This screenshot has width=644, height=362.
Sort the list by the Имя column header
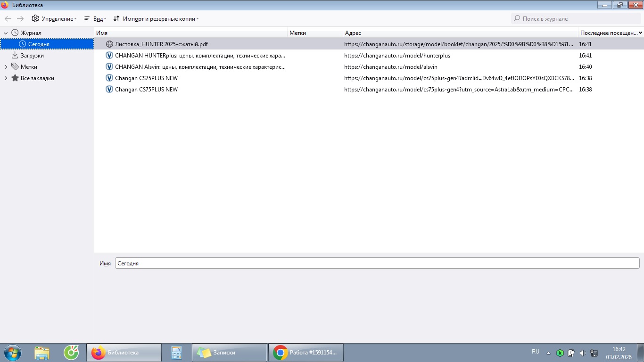191,33
